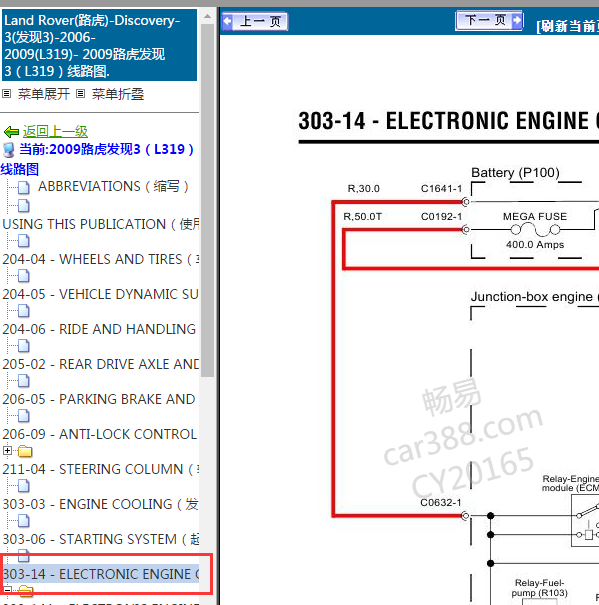Click folder icon above 211-04 STEERING COLUMN
Viewport: 599px width, 605px height.
(25, 451)
